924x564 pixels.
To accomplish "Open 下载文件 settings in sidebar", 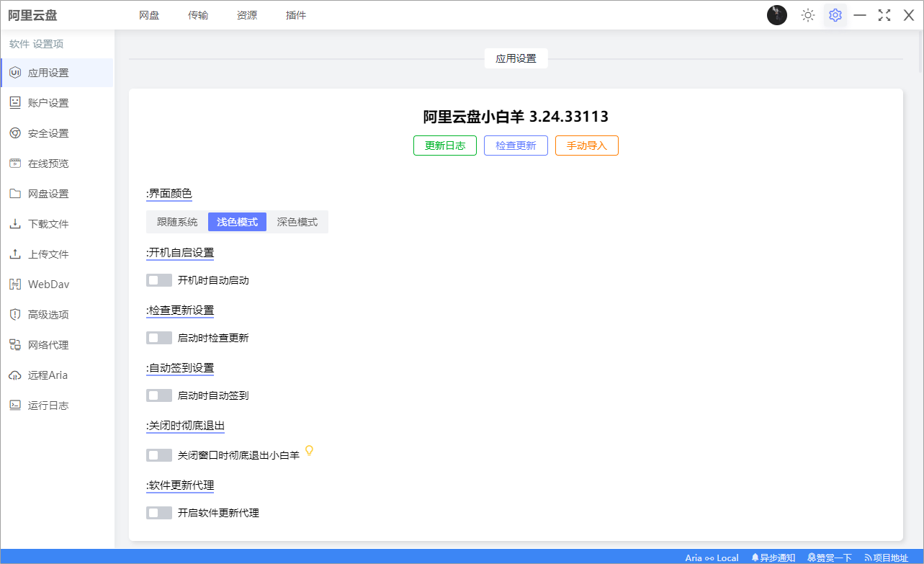I will point(57,224).
